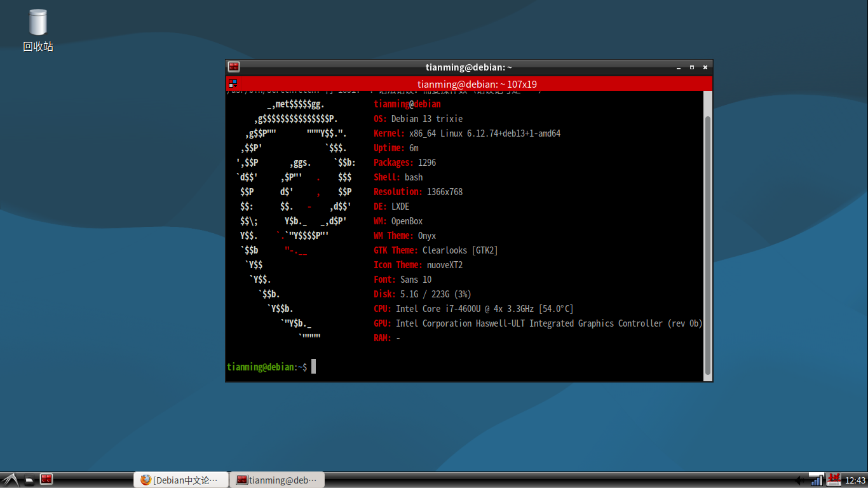The height and width of the screenshot is (488, 868).
Task: Open the window menu icon in the terminal title bar
Action: 234,67
